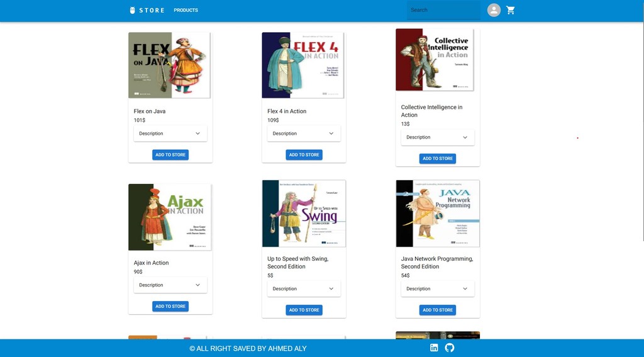Select the Collective Intelligence in Action cover image
The width and height of the screenshot is (644, 357).
[x=435, y=60]
